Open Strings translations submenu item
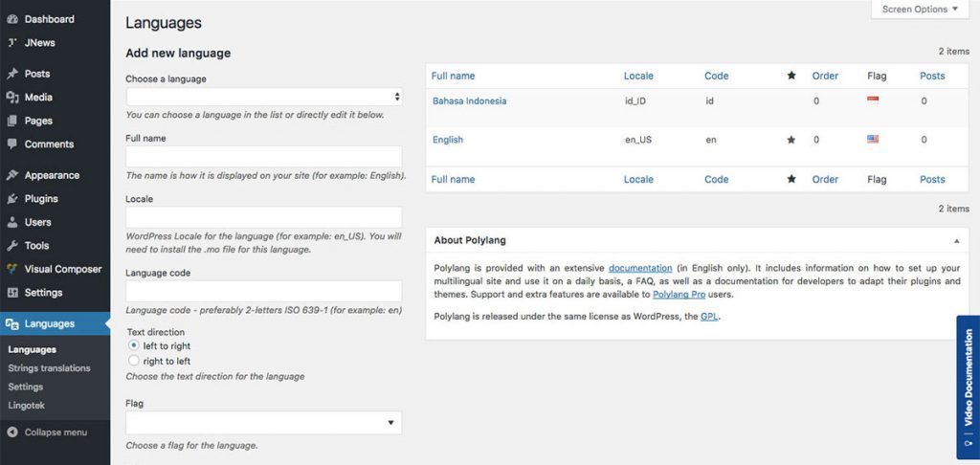Screen dimensions: 980x465 coord(49,368)
